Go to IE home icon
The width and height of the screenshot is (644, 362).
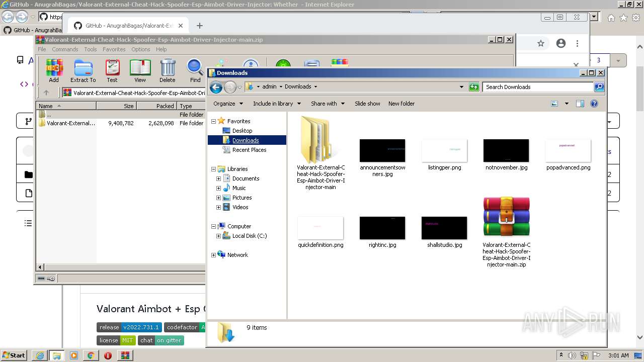tap(611, 18)
